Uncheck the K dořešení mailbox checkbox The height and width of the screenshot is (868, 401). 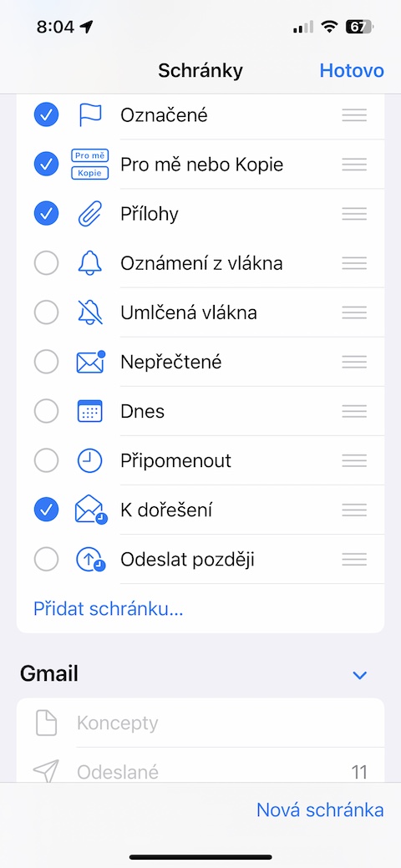47,510
